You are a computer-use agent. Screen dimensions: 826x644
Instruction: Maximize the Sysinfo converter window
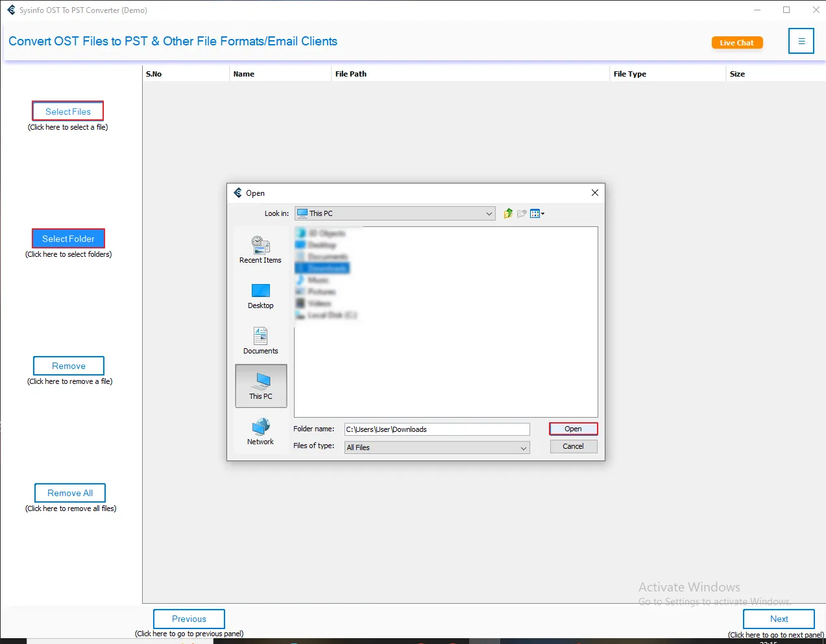[x=786, y=10]
